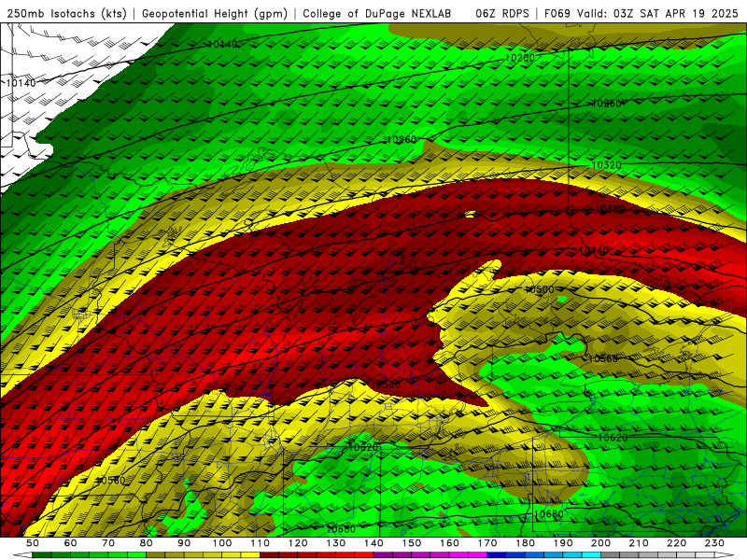The image size is (747, 560).
Task: Click the 50 value on the color scale
Action: (33, 543)
